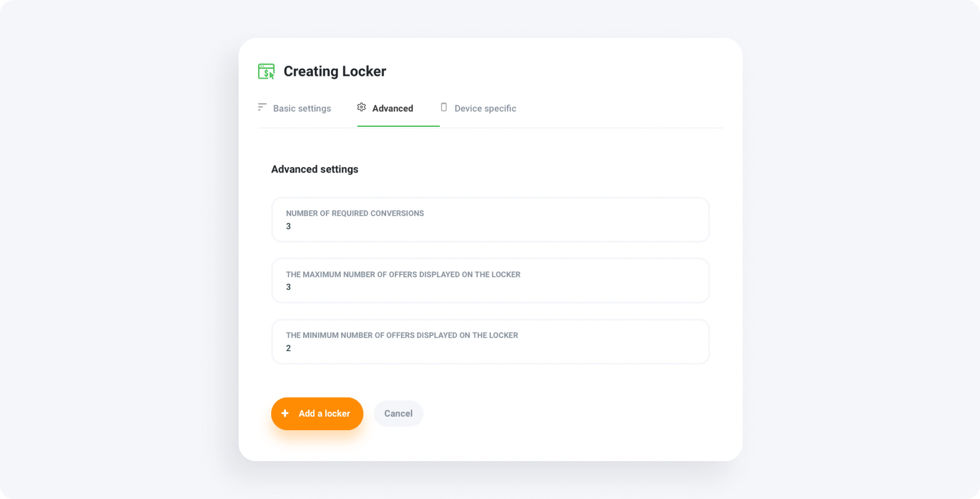Click the Cancel button
The image size is (980, 499).
point(398,413)
